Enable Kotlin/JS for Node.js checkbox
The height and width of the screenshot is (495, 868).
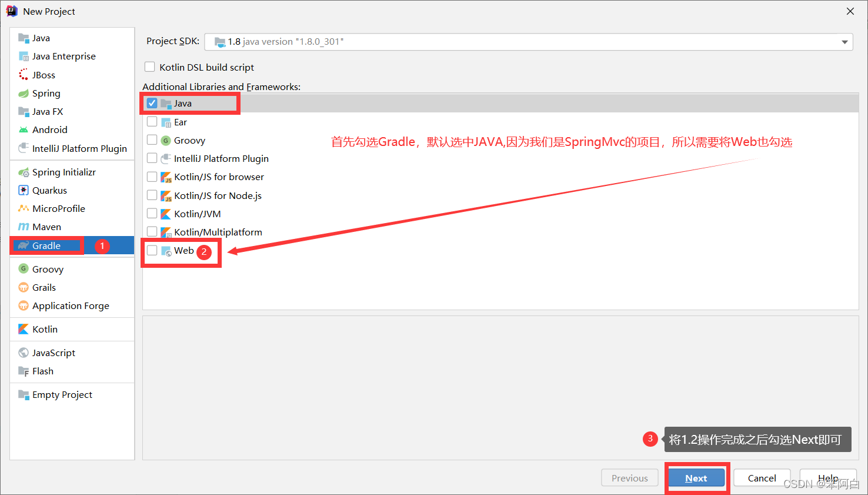coord(152,195)
